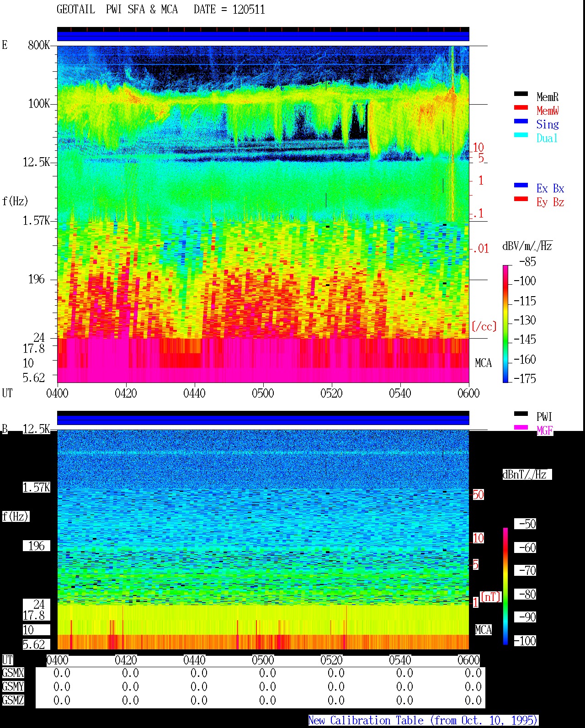Image resolution: width=585 pixels, height=728 pixels.
Task: Click the cyan Dual legend swatch
Action: [x=521, y=135]
